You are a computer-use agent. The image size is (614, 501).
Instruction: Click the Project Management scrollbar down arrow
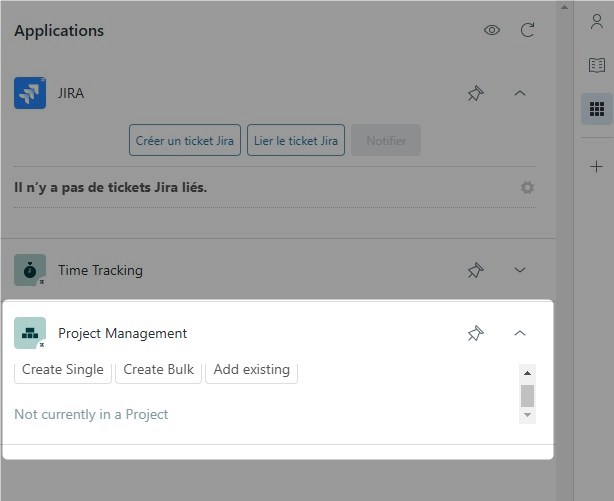coord(527,415)
